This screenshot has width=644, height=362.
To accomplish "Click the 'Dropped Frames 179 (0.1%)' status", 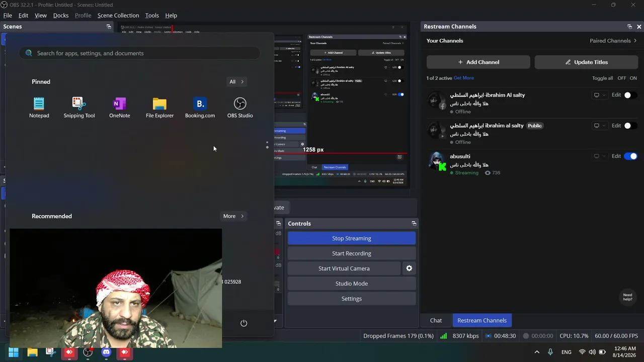I will 398,336.
